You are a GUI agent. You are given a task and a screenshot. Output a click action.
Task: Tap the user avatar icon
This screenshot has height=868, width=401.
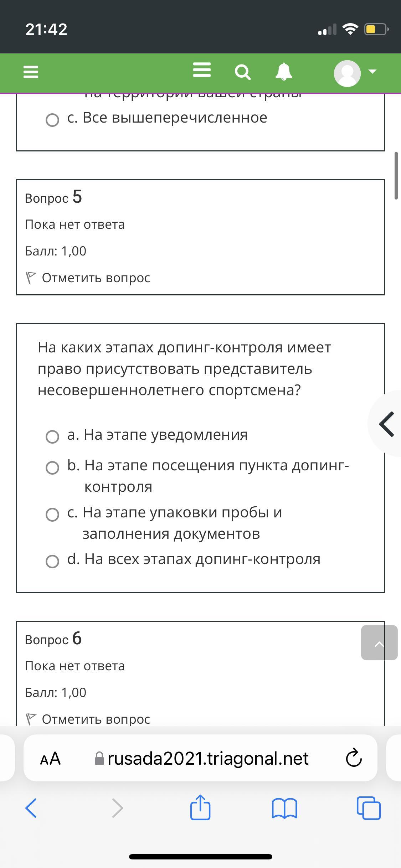[x=347, y=73]
